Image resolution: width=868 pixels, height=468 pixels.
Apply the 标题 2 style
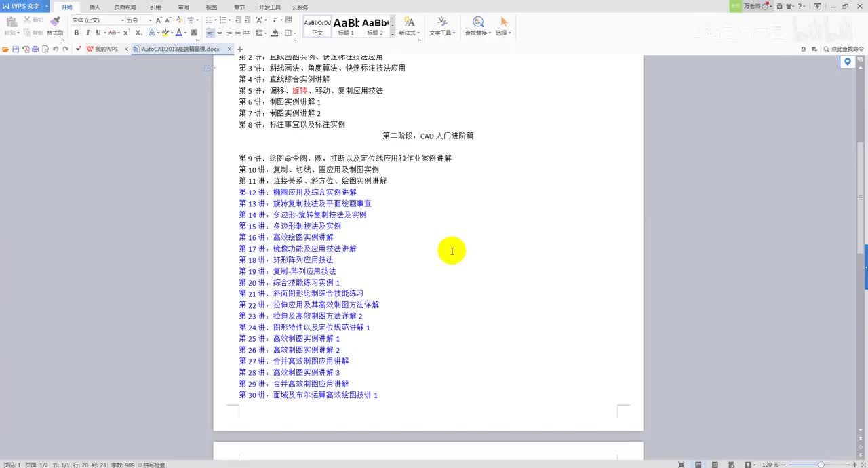point(375,26)
